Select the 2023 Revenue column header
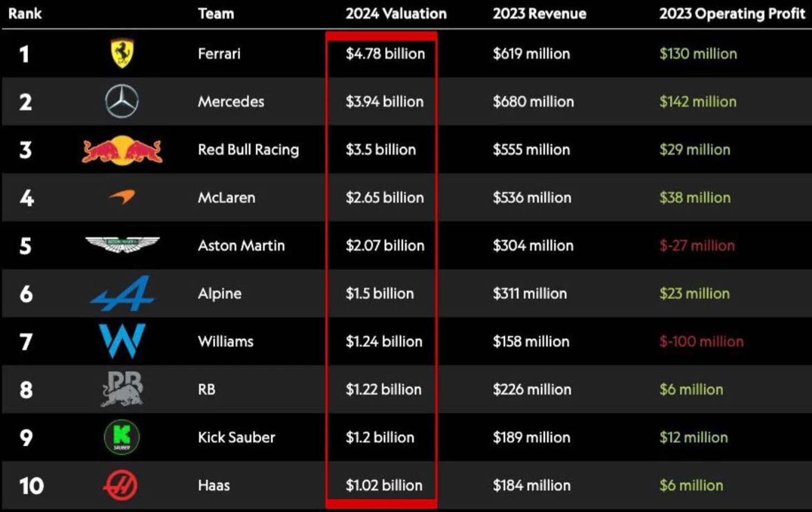The image size is (812, 512). coord(539,13)
